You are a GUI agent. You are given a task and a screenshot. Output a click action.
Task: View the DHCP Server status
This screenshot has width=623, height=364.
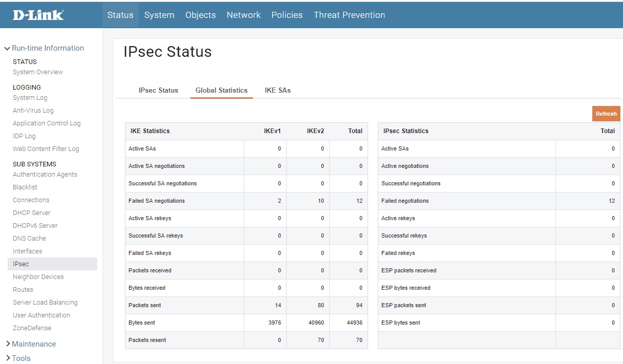tap(32, 213)
